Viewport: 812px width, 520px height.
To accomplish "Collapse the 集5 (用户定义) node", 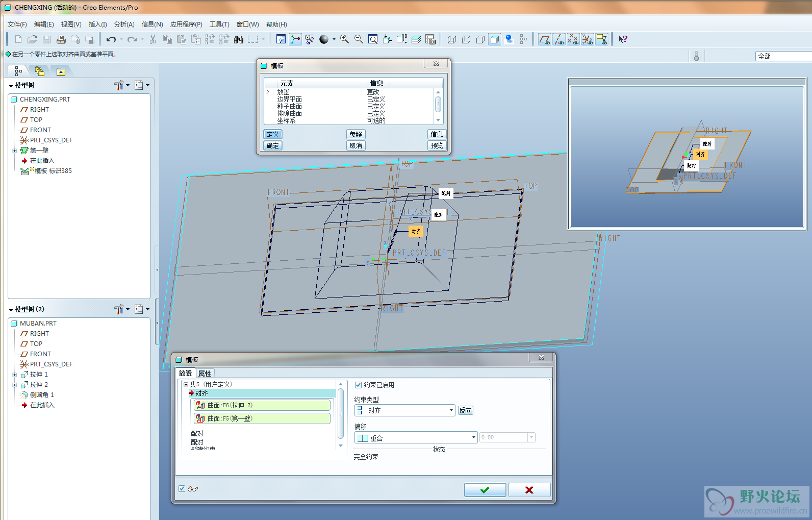I will point(186,384).
